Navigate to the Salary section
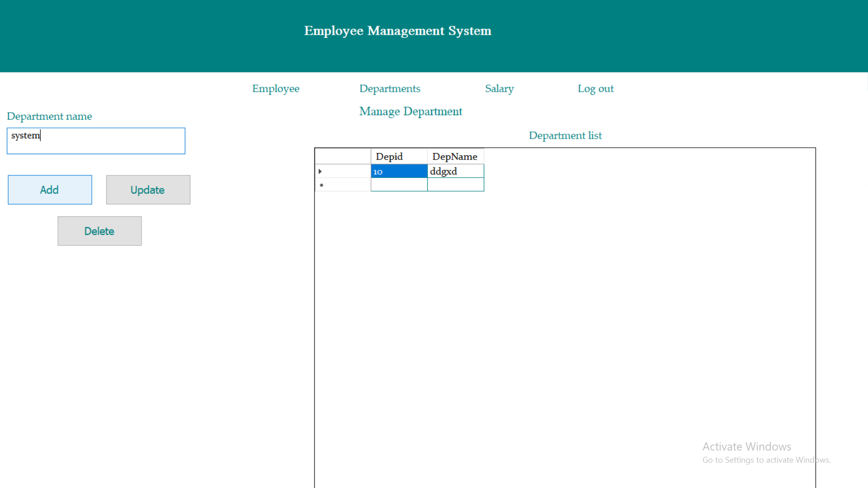 [x=499, y=89]
